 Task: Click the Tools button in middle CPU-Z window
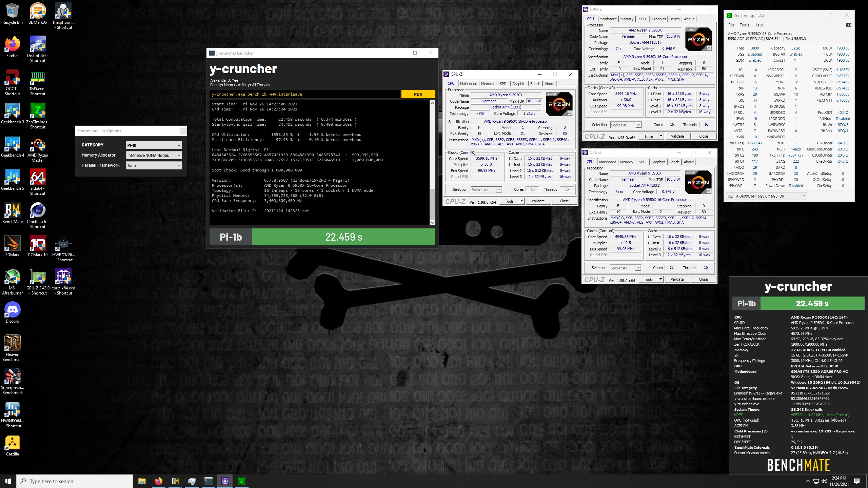[x=509, y=201]
